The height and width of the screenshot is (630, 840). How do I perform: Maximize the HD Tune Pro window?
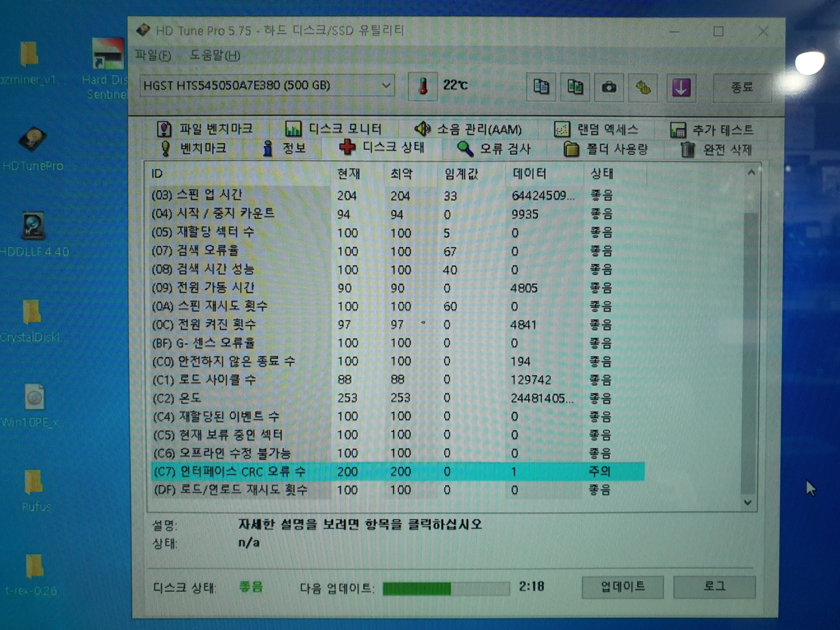pyautogui.click(x=718, y=31)
